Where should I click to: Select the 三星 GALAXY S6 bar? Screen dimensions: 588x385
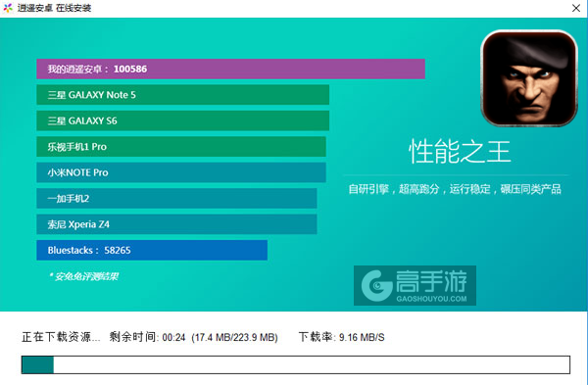182,120
